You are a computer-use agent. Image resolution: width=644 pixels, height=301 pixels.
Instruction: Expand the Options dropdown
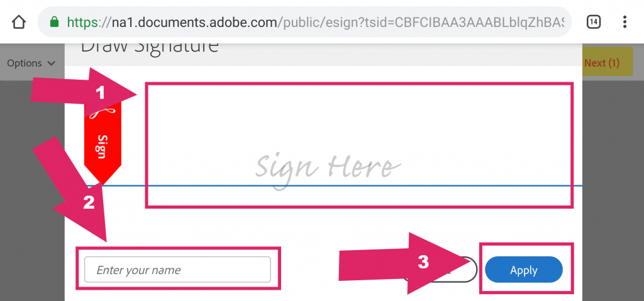[x=31, y=63]
